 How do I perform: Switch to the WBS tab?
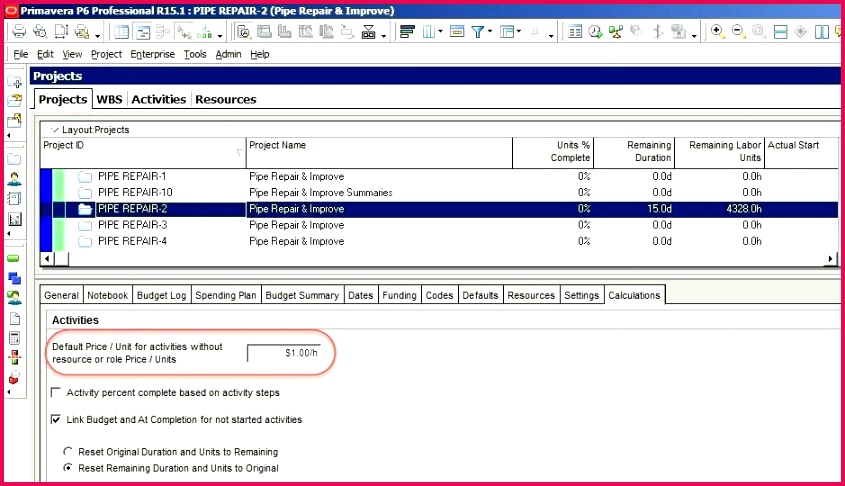point(109,99)
